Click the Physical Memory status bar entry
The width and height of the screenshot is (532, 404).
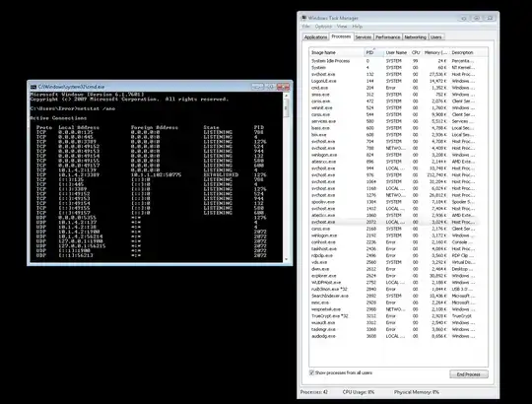pos(417,392)
